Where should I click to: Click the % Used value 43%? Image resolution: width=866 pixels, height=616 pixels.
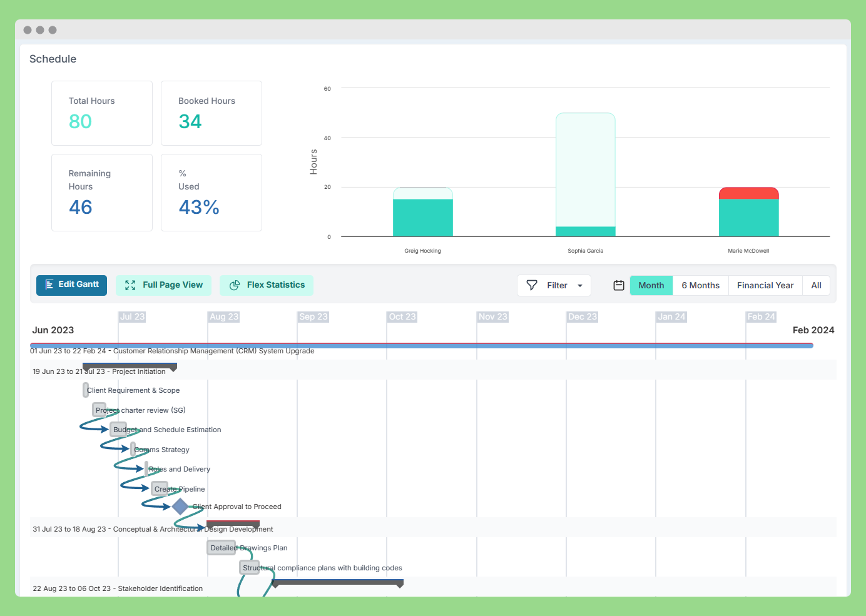point(199,207)
